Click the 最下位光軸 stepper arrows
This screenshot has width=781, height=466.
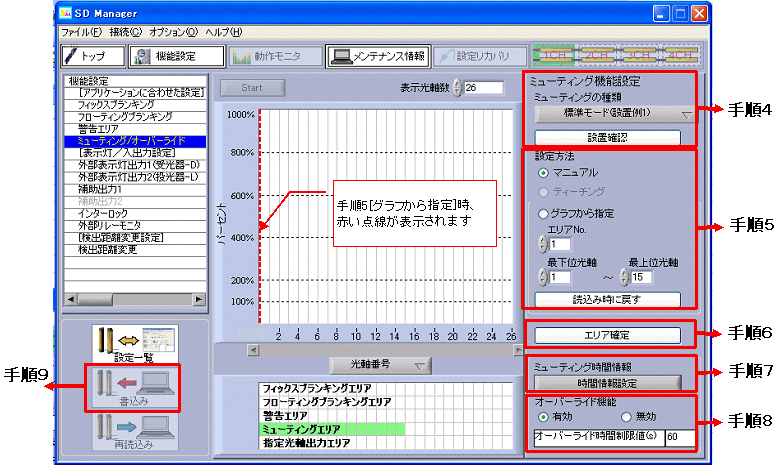tap(543, 277)
